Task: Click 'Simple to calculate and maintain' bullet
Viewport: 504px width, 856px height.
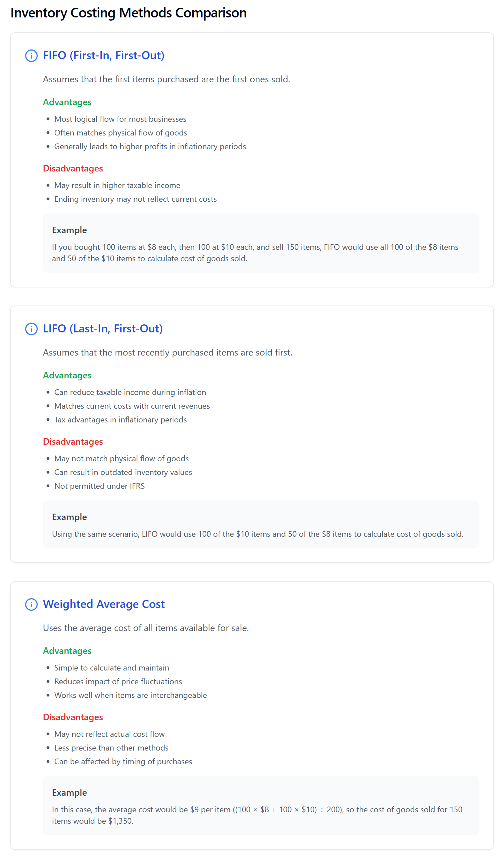Action: tap(111, 668)
